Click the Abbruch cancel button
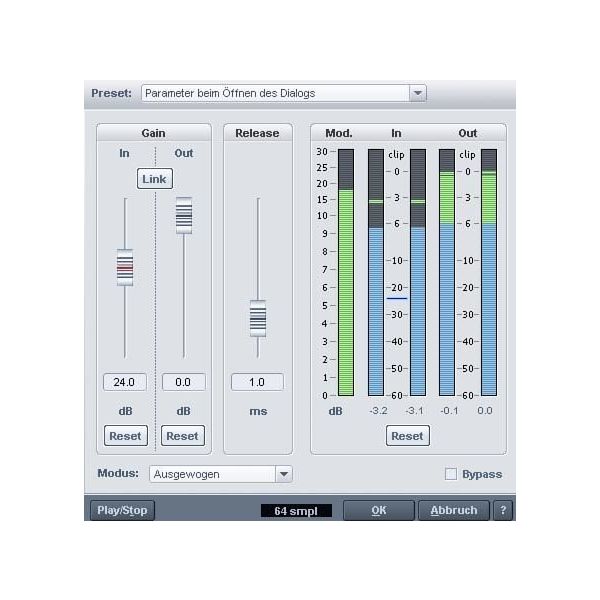The height and width of the screenshot is (600, 600). click(x=453, y=510)
